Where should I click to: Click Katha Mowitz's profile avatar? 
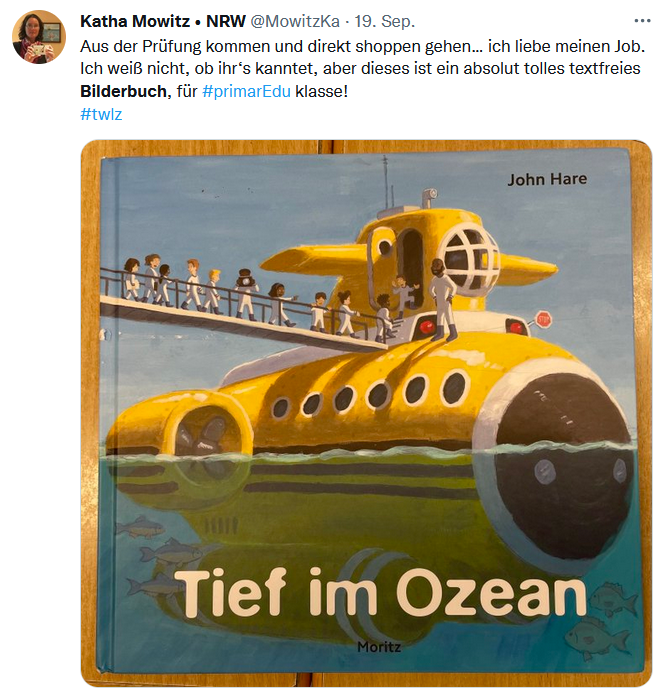click(x=39, y=37)
